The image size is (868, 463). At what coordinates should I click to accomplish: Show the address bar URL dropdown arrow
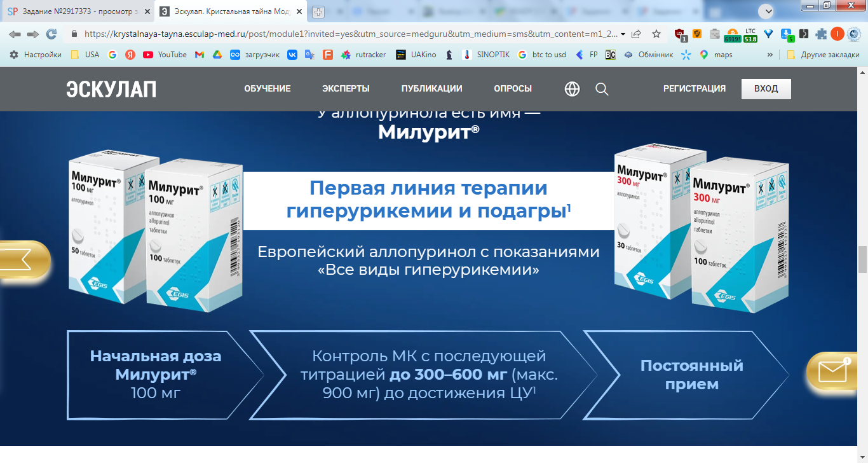tap(623, 34)
